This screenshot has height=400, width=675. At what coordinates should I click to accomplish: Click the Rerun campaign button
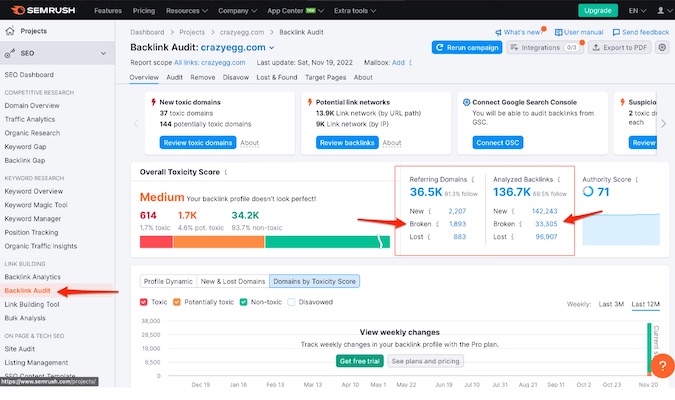pos(467,47)
